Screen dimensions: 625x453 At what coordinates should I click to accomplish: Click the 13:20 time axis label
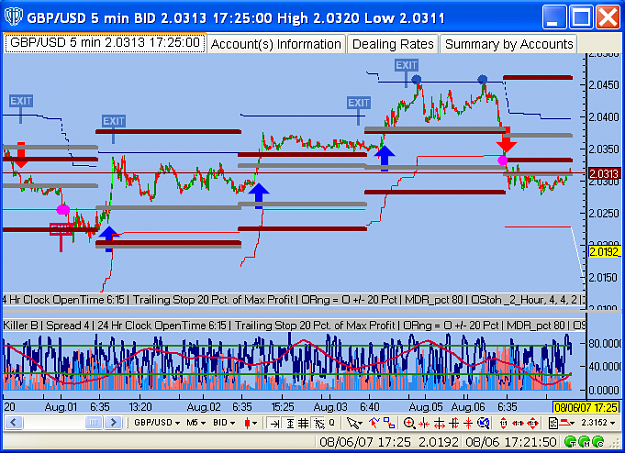click(140, 407)
